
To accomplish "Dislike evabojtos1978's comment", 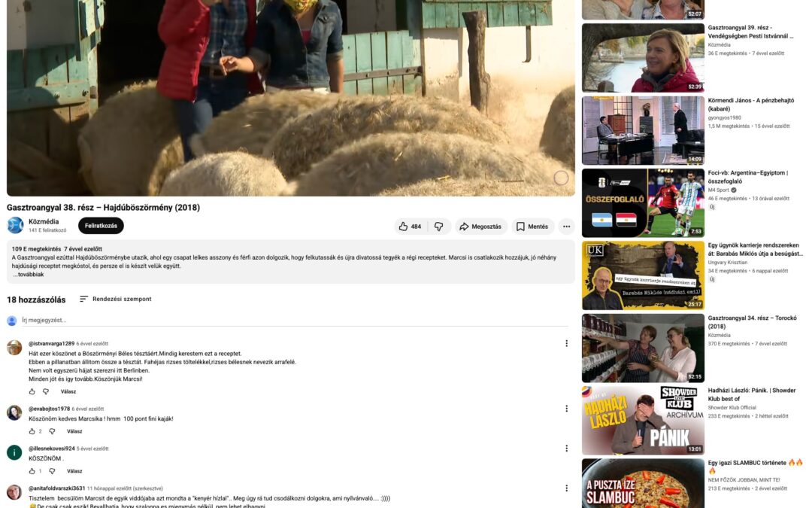I will (52, 431).
